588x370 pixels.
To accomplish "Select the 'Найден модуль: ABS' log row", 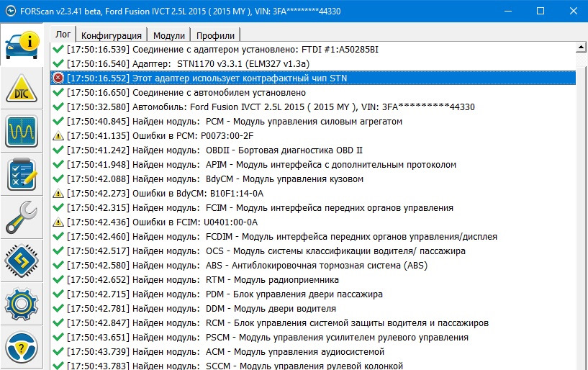I will pos(313,266).
